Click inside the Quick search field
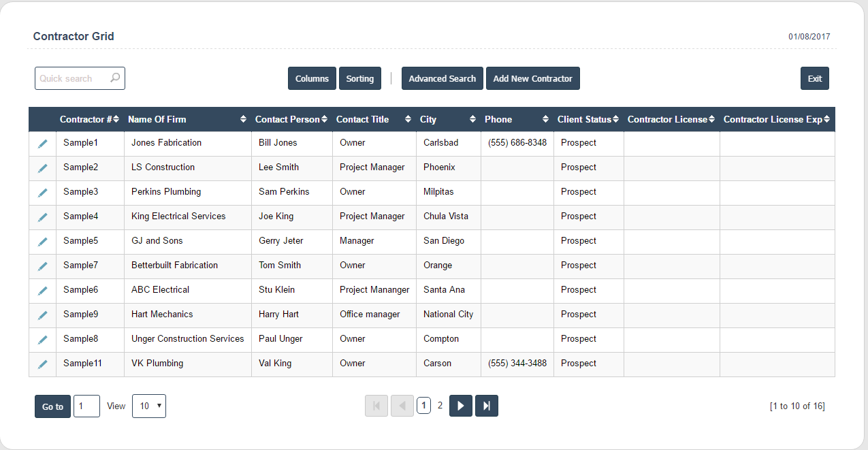This screenshot has height=450, width=868. tap(71, 78)
